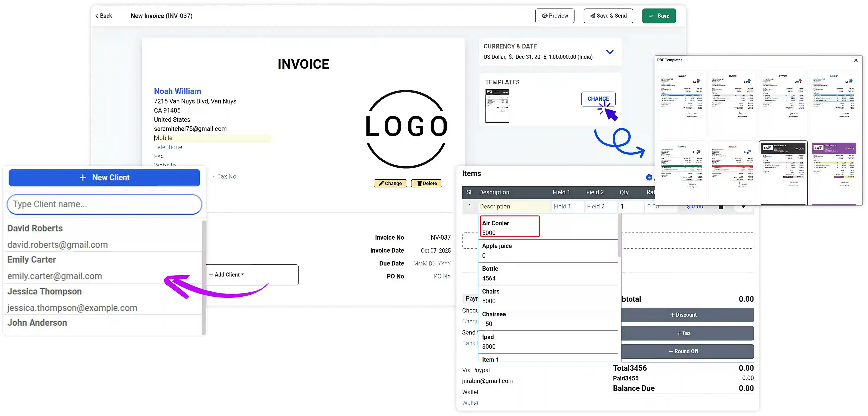Select Apple juice from item suggestions
Screen dimensions: 868x416
point(548,251)
